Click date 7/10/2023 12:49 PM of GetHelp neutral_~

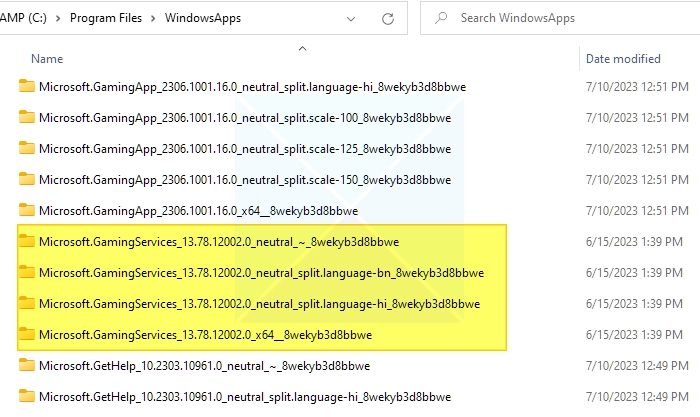click(637, 366)
